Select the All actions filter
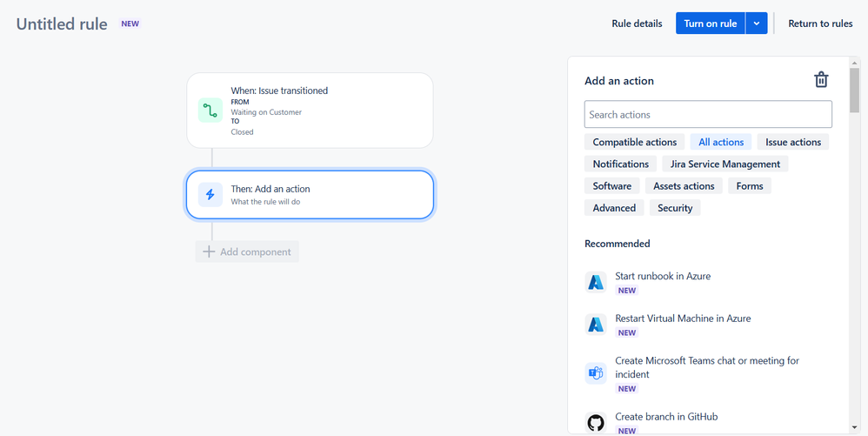Viewport: 868px width, 436px height. pos(721,142)
